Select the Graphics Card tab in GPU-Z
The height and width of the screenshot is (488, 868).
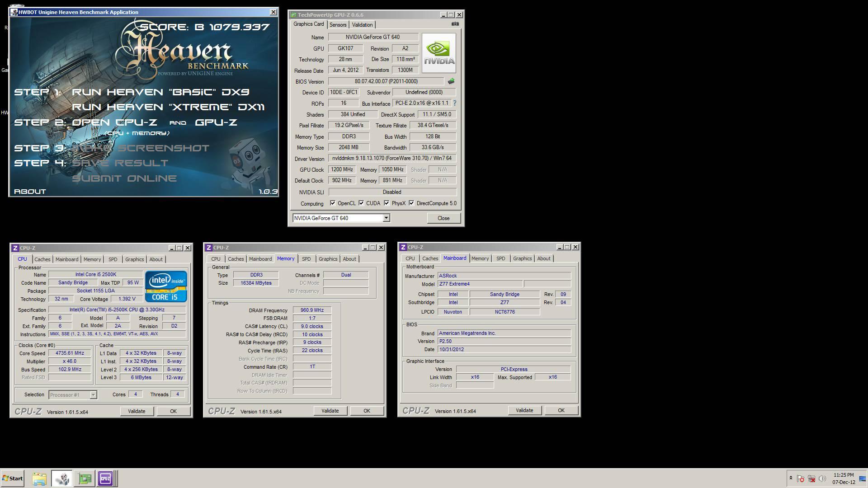tap(308, 24)
